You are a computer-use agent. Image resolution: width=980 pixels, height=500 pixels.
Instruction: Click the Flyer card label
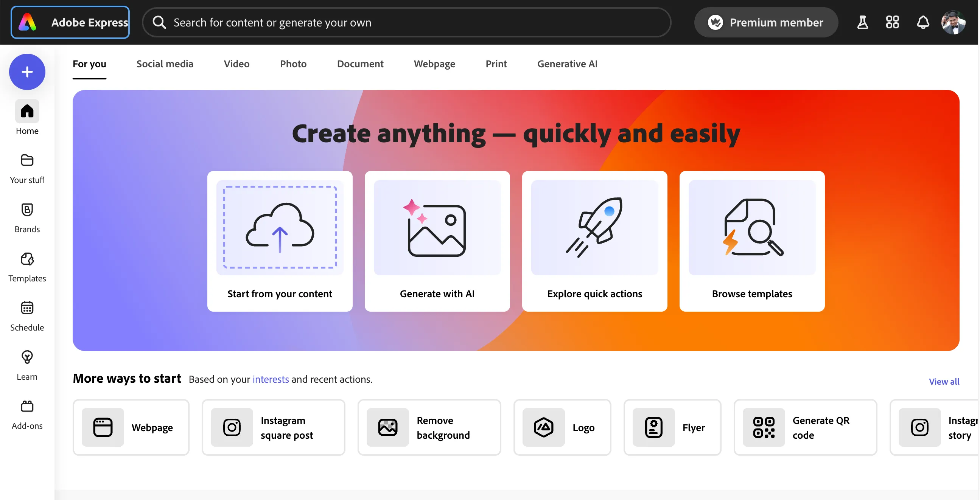coord(694,428)
